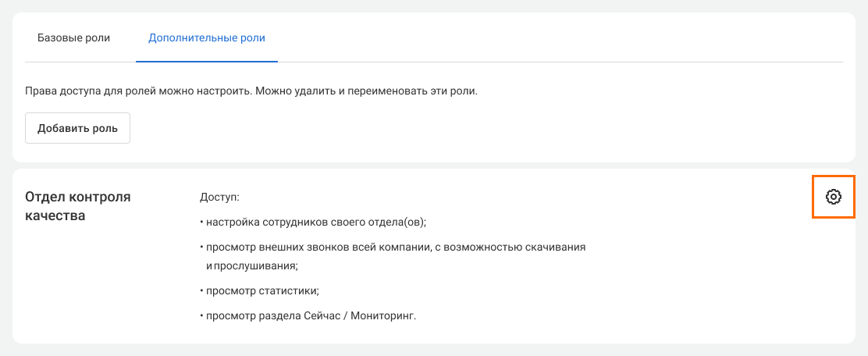Image resolution: width=868 pixels, height=356 pixels.
Task: Click the word настроить in the description
Action: pos(224,91)
